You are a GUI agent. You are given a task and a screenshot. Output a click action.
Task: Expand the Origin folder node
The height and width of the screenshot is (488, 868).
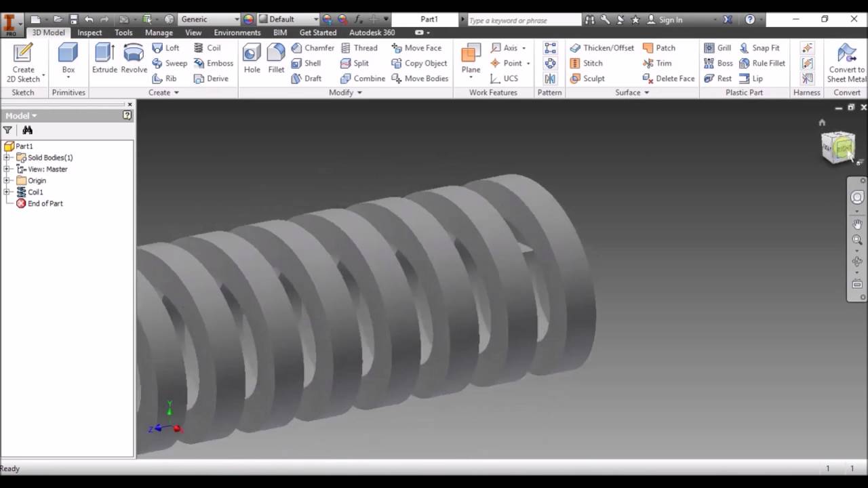[x=7, y=180]
